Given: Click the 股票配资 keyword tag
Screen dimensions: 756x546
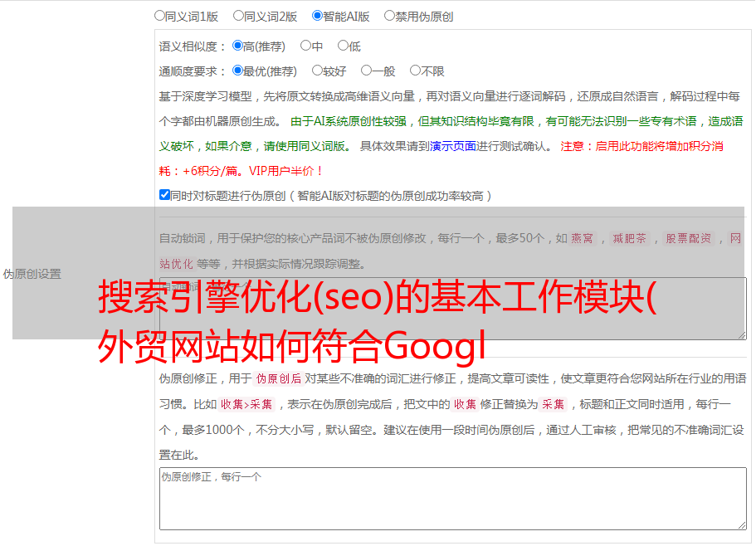Looking at the screenshot, I should tap(689, 238).
